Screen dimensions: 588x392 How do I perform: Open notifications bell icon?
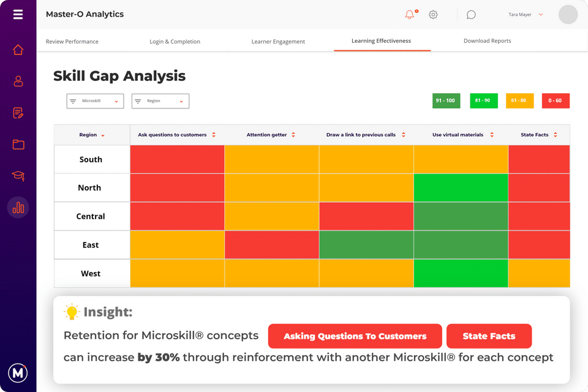(x=410, y=15)
